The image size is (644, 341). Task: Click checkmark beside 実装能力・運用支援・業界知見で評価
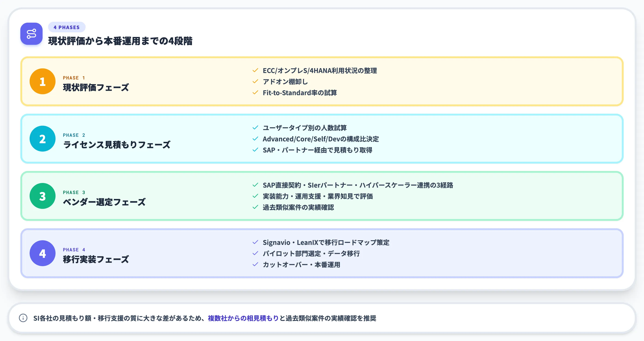click(255, 196)
